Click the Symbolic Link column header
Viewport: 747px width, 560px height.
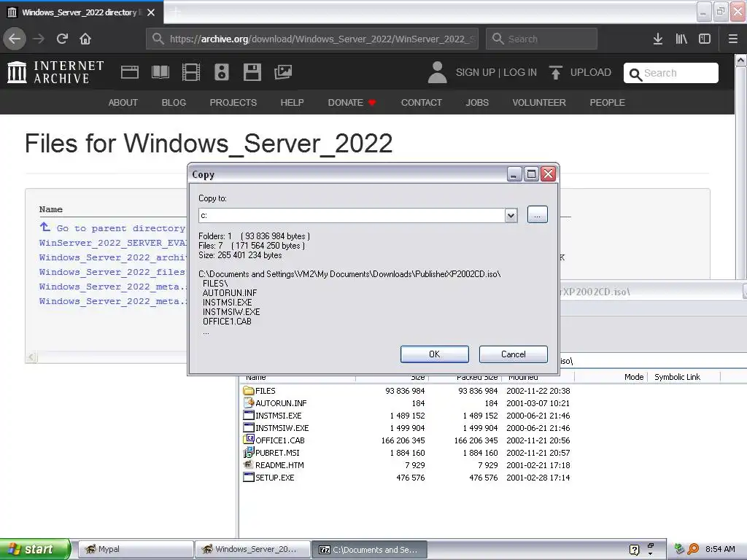click(684, 377)
